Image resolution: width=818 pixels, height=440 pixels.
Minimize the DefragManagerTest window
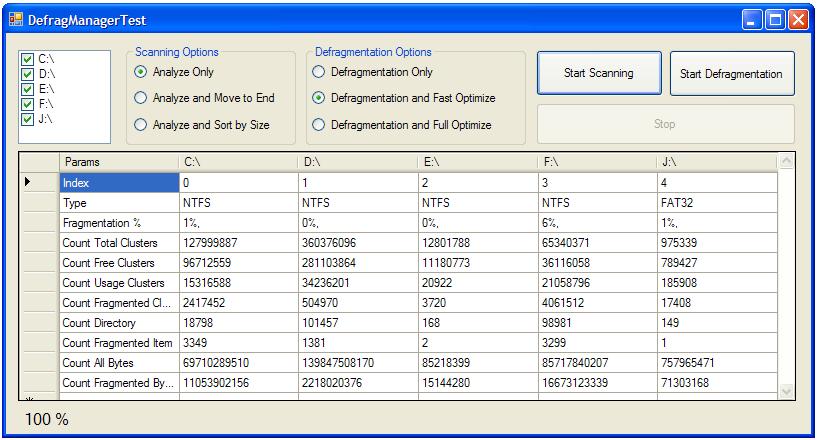coord(752,20)
